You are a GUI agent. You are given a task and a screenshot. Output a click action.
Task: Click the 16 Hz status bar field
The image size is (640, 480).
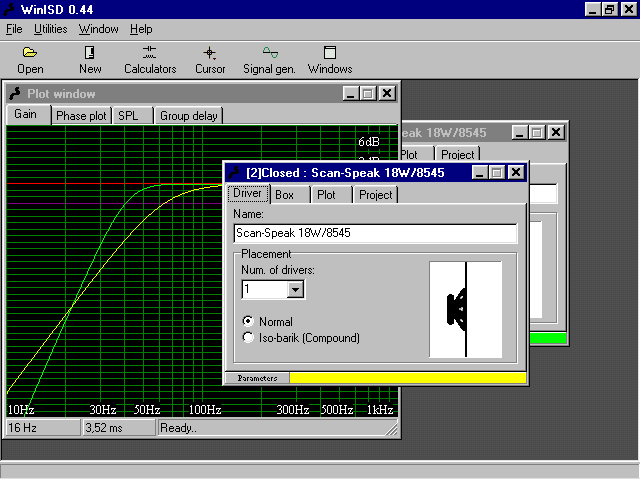(x=43, y=428)
